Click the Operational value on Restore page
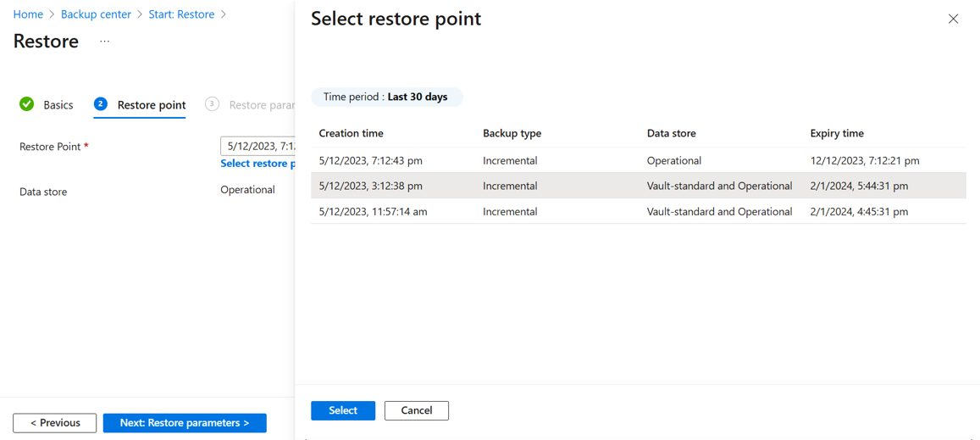This screenshot has height=440, width=980. [x=247, y=190]
